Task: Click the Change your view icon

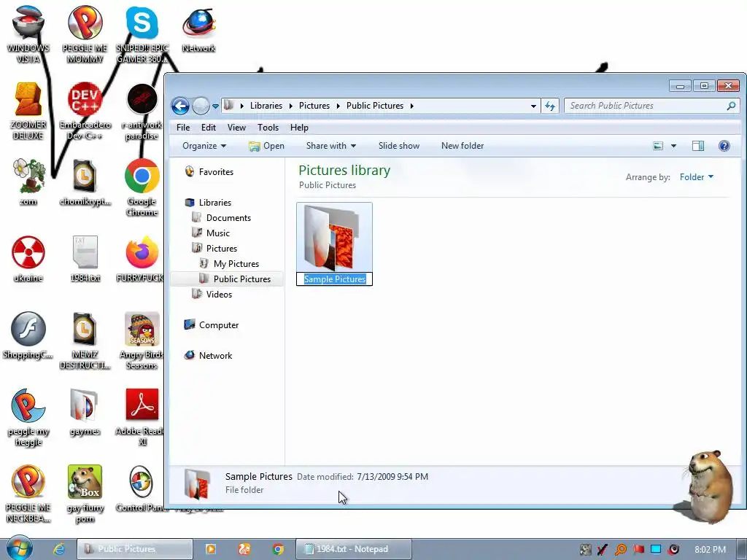Action: pos(658,146)
